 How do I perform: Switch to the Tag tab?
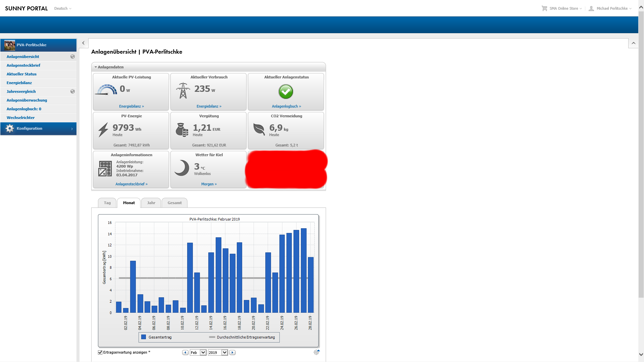[107, 203]
